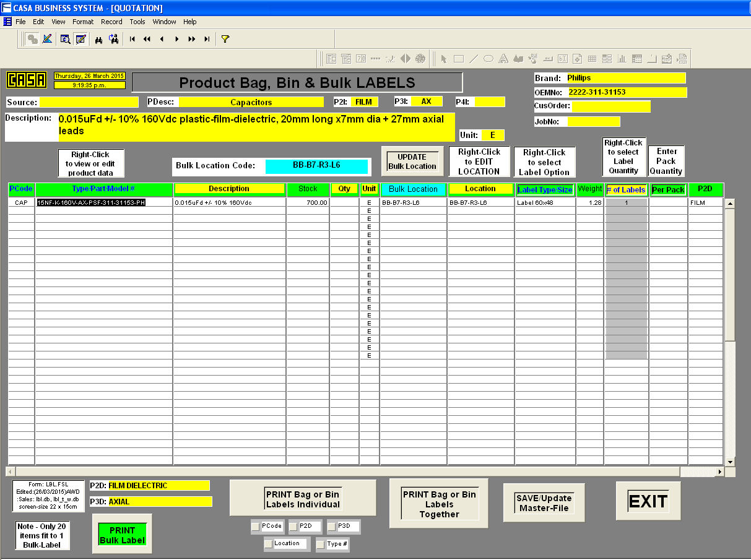Open the Help menu
The height and width of the screenshot is (560, 751).
(190, 22)
